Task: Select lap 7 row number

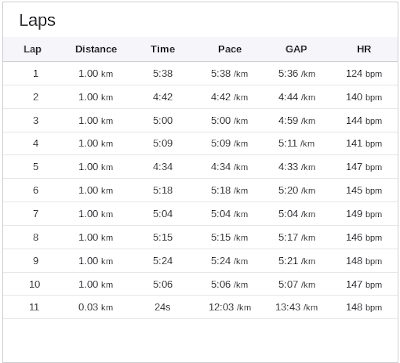Action: coord(35,214)
